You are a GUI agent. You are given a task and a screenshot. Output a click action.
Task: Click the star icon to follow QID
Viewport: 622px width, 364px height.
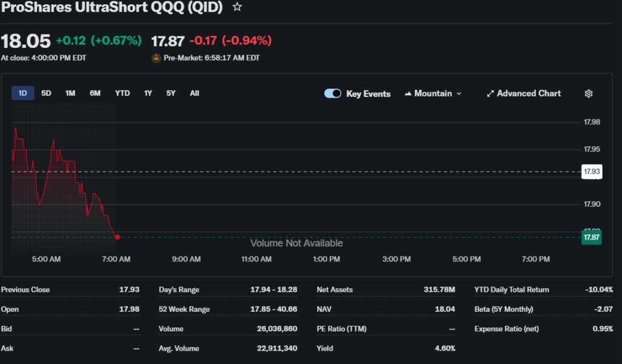pos(238,7)
